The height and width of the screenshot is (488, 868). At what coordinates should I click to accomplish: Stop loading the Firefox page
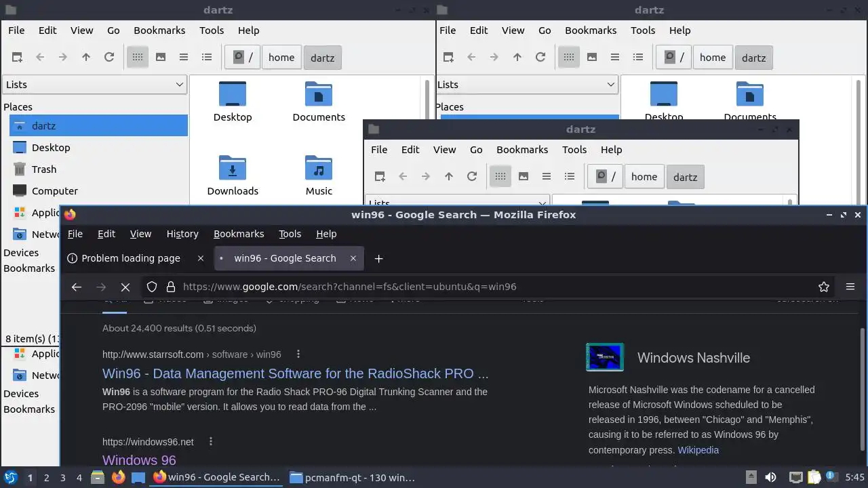(x=125, y=287)
